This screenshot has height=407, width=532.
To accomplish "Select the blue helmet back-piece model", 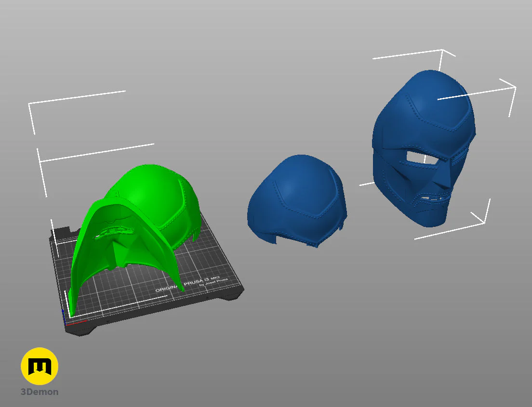I will point(296,197).
